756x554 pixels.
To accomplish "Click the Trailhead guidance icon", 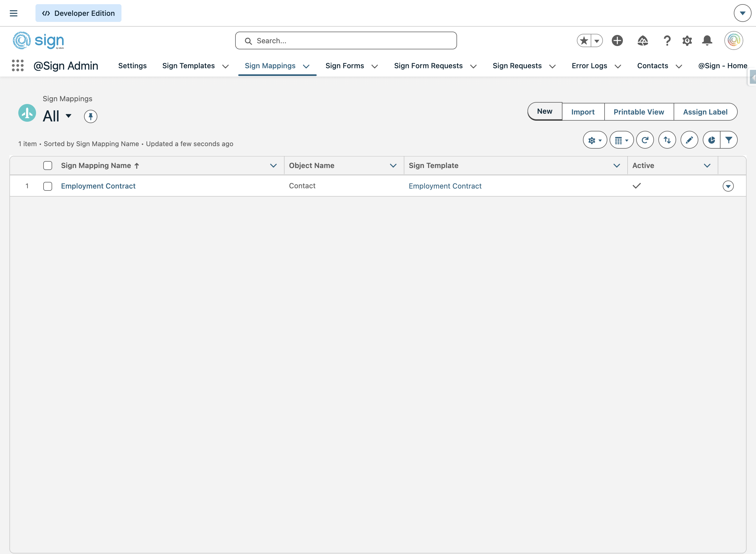I will pyautogui.click(x=642, y=40).
